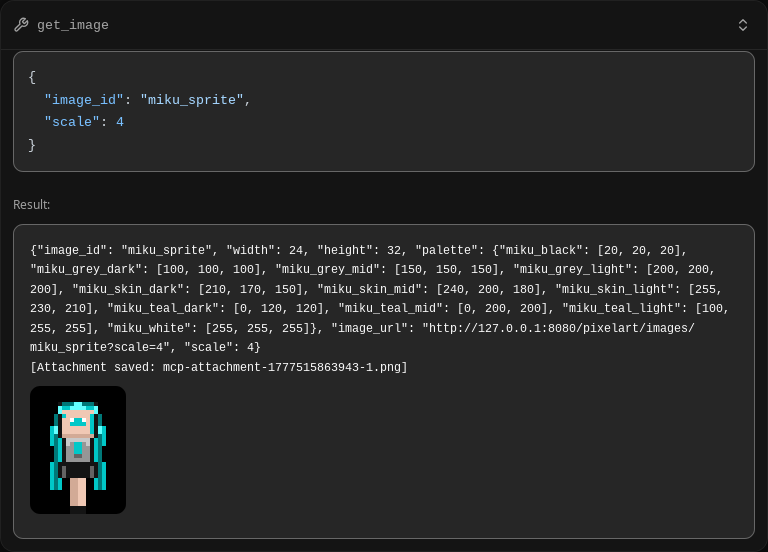
Task: Click the "scale" key in request JSON
Action: (x=72, y=122)
